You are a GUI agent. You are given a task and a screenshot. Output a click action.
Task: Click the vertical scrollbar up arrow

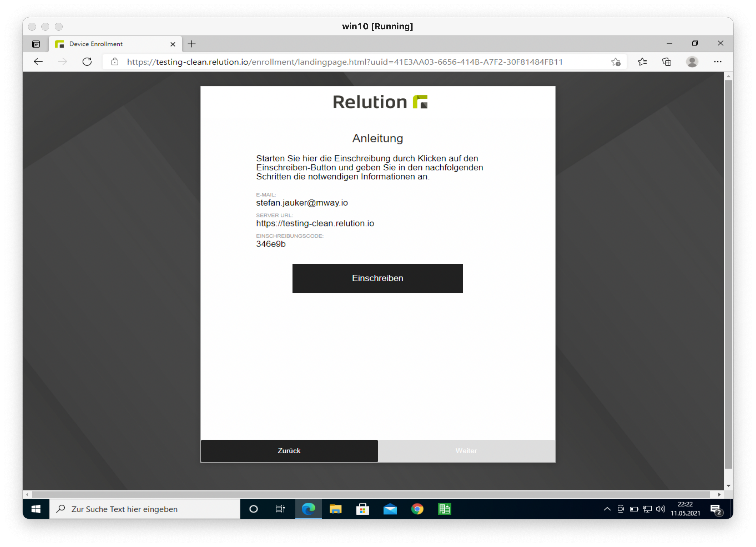click(x=728, y=76)
